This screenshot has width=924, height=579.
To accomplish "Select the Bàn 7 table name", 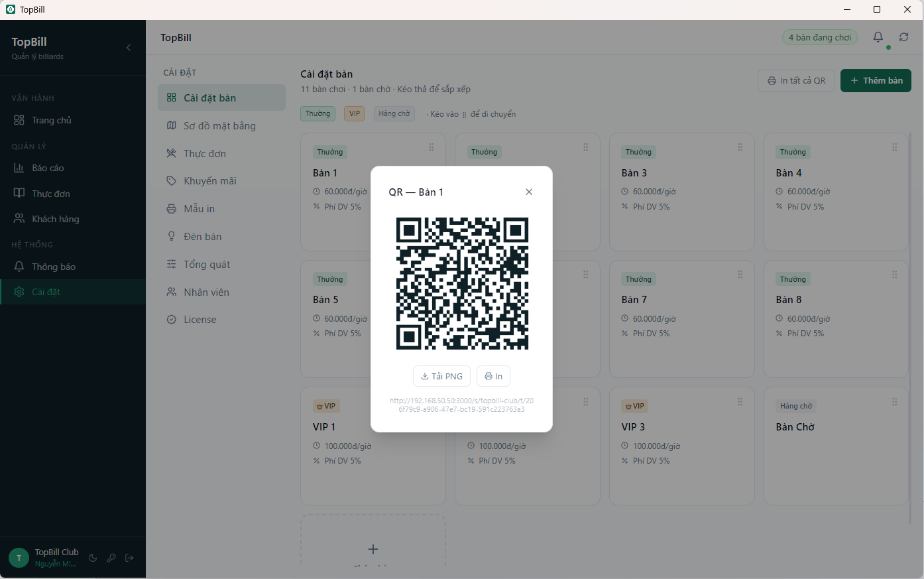I will pos(634,300).
